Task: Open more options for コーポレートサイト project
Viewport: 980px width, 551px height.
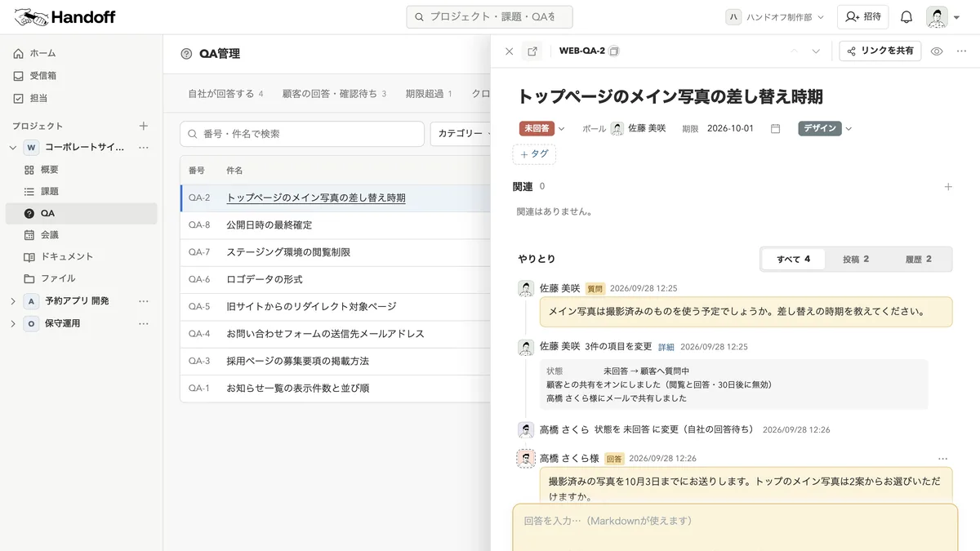Action: coord(144,148)
